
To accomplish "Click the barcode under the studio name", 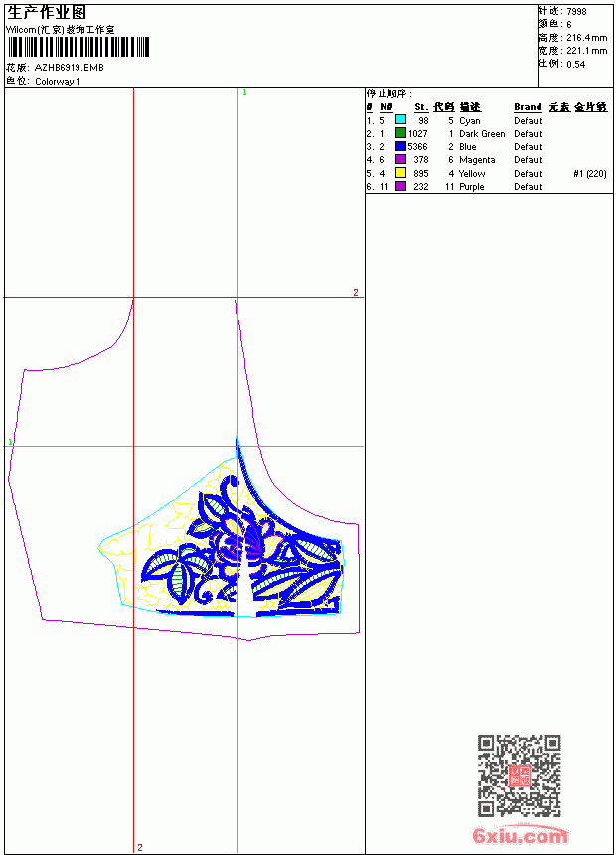I will 77,47.
